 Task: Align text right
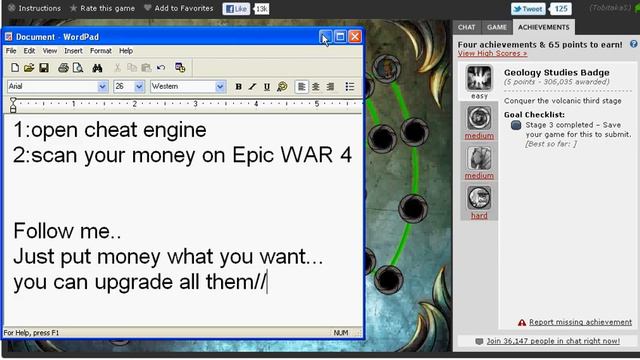tap(330, 87)
